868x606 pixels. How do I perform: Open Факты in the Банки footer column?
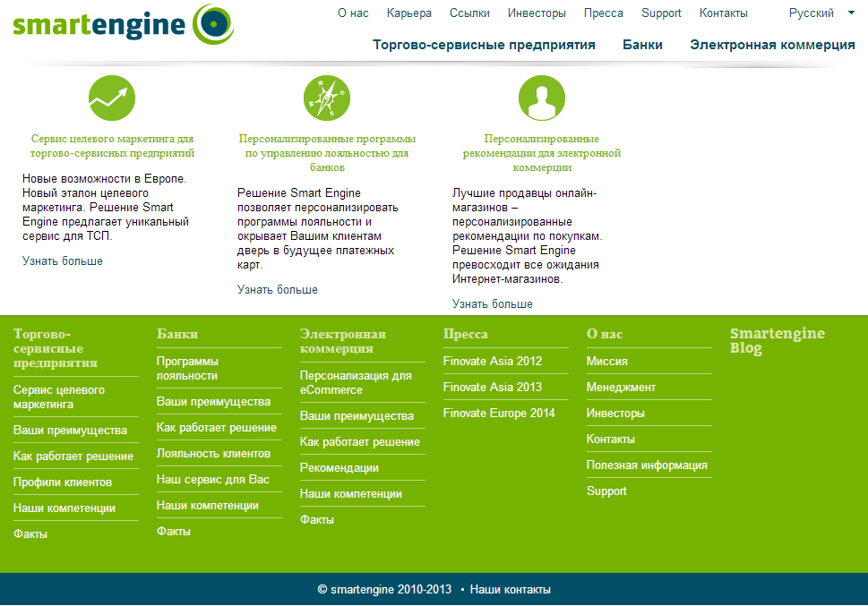174,532
